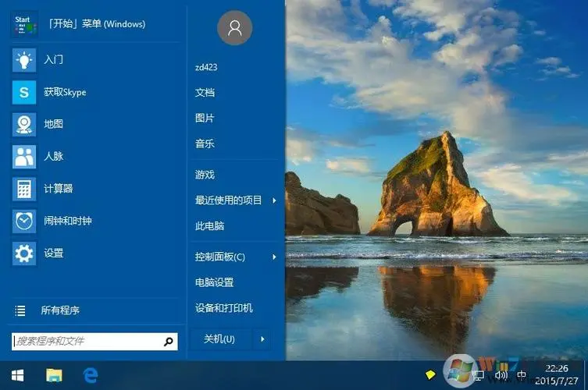588x390 pixels.
Task: Expand the 最近使用的项目 submenu arrow
Action: pos(274,201)
